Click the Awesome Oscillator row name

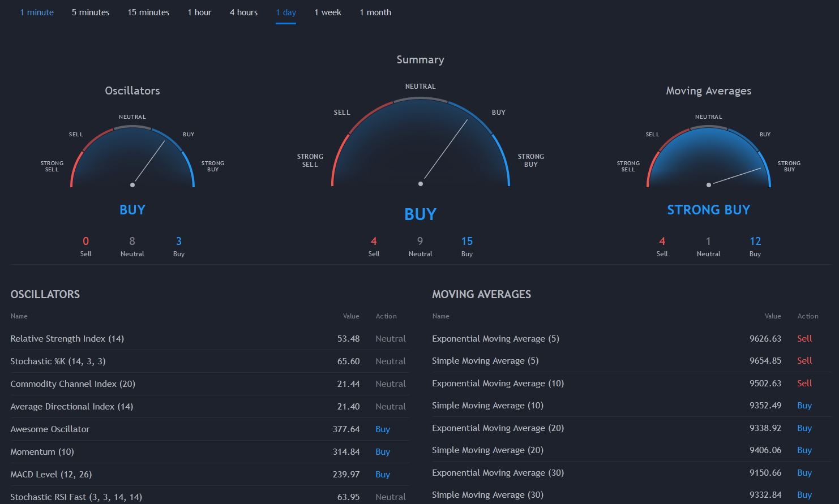(x=50, y=429)
